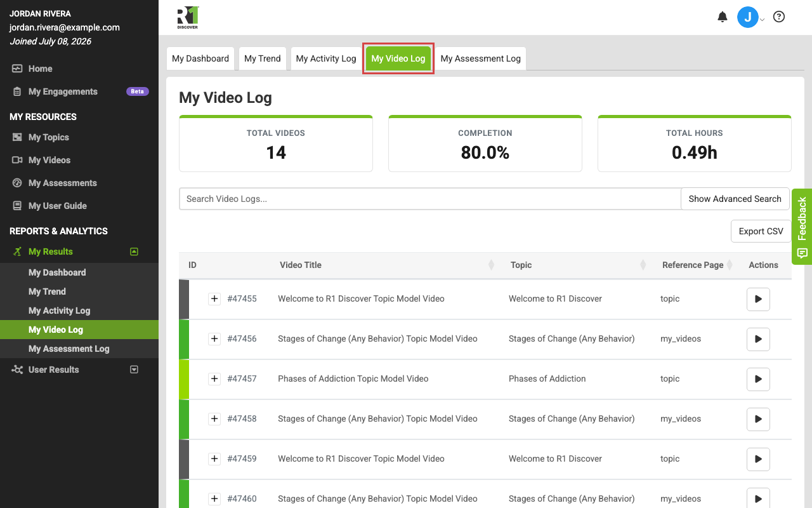Click the Home sidebar icon
Image resolution: width=812 pixels, height=508 pixels.
click(x=17, y=69)
